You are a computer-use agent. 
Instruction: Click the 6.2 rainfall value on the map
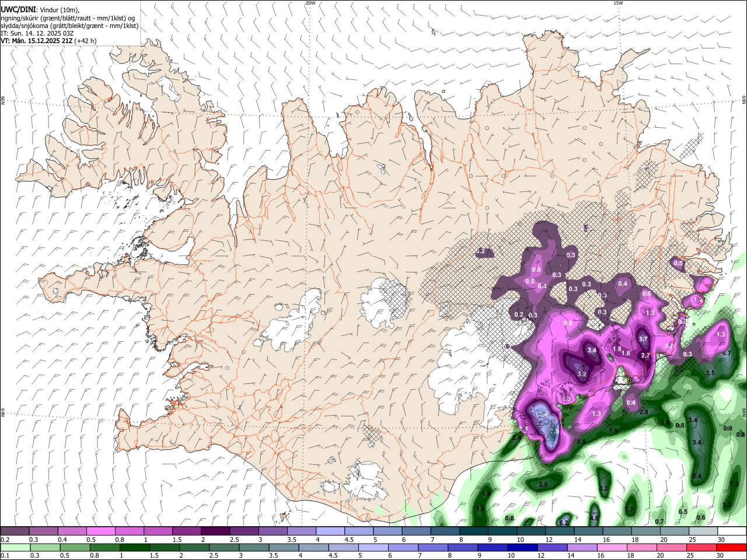click(x=564, y=523)
